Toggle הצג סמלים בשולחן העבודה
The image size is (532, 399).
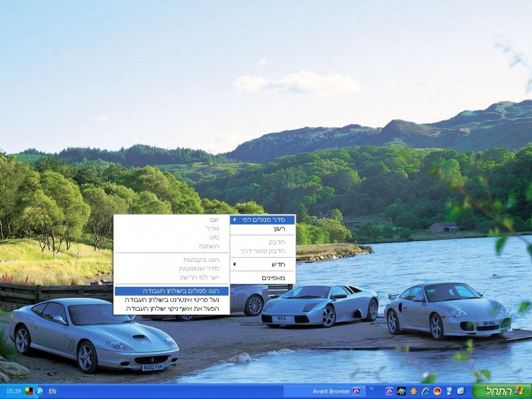(x=172, y=291)
